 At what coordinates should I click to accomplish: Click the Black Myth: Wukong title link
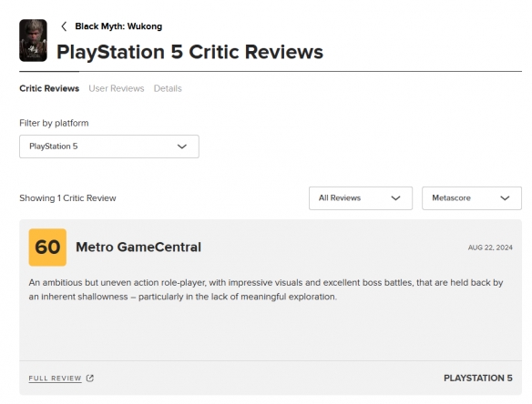(x=118, y=26)
